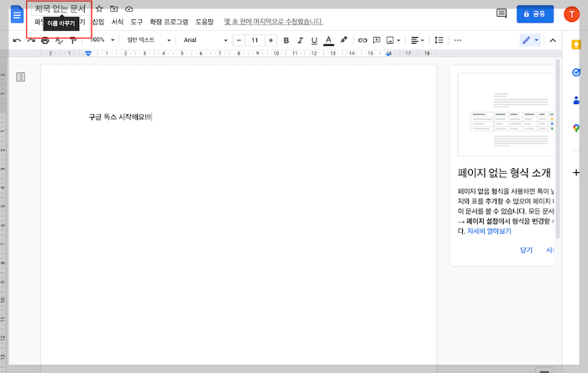Open the text alignment dropdown
588x373 pixels.
point(417,40)
